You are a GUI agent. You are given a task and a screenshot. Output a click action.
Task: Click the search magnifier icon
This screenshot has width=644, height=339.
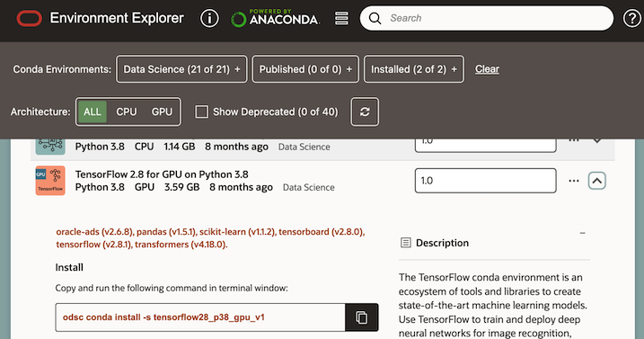tap(375, 18)
